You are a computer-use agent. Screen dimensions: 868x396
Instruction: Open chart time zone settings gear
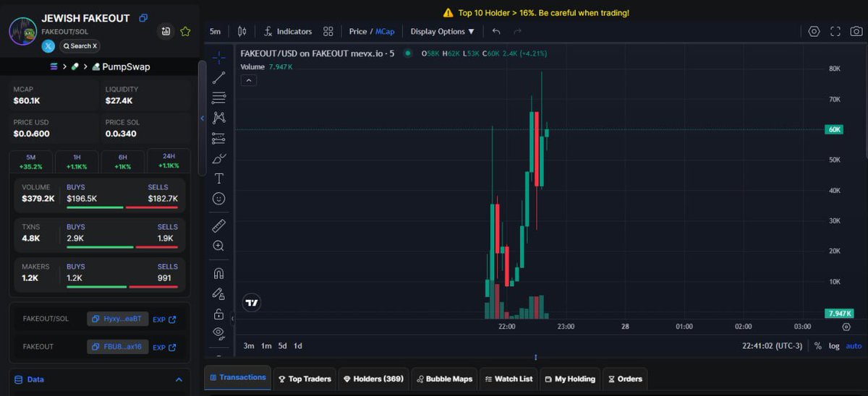click(846, 327)
